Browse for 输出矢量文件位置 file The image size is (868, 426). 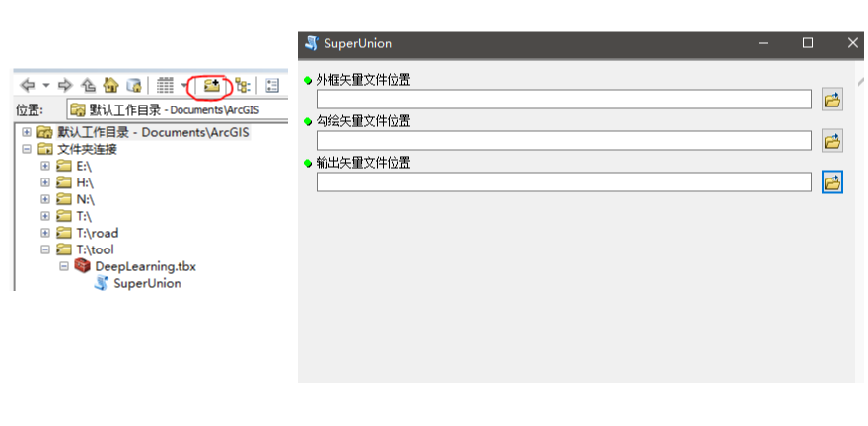pos(832,182)
